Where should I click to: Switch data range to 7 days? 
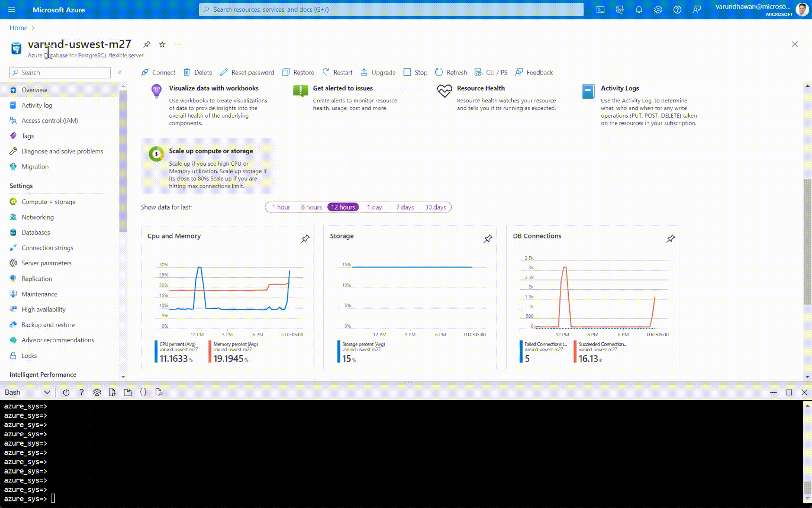coord(405,207)
